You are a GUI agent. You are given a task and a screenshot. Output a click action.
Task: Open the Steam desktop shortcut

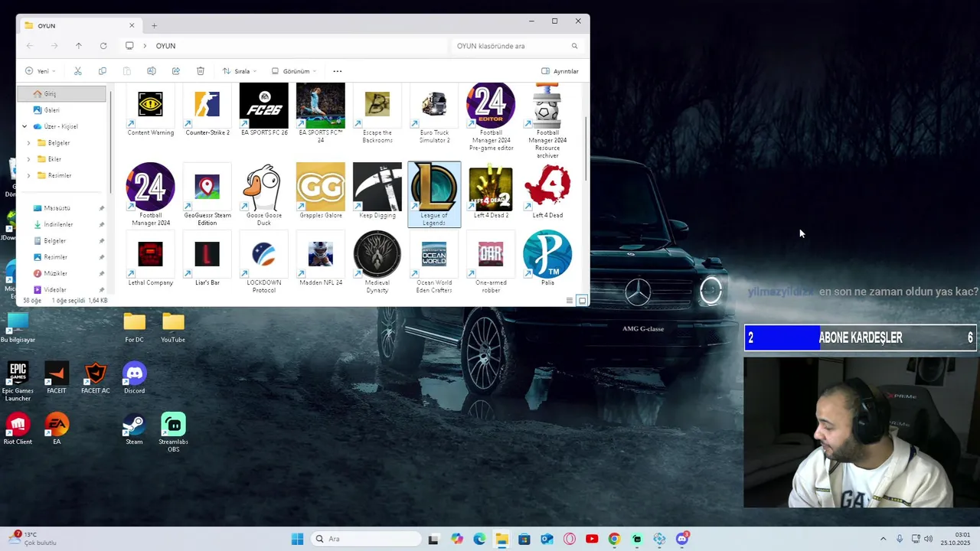[134, 429]
